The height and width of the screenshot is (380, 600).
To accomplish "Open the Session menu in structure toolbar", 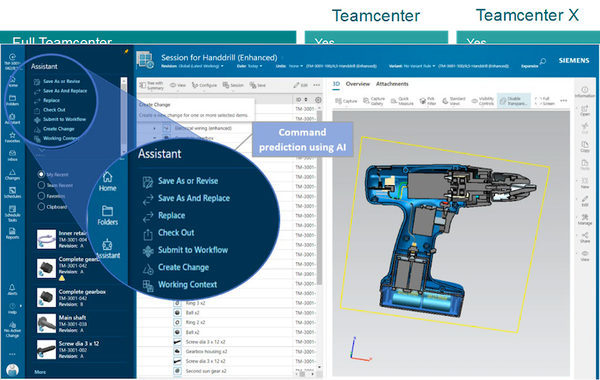I will (233, 85).
